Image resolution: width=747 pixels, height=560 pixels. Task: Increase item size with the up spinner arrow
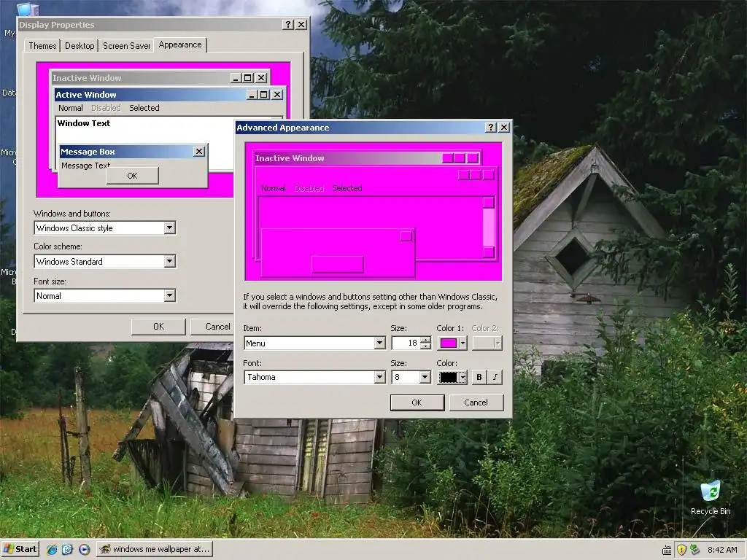pyautogui.click(x=425, y=340)
